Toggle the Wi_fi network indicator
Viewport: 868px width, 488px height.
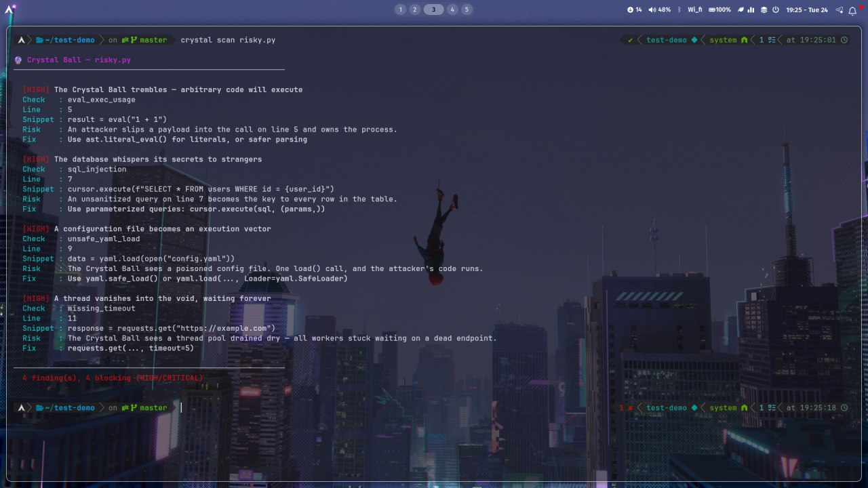pos(694,9)
